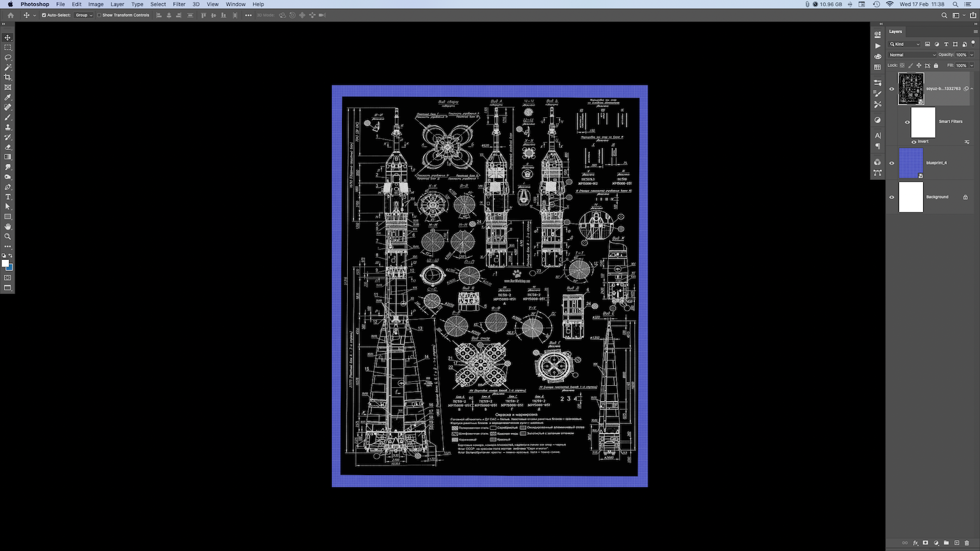Select the Gradient tool
Viewport: 980px width, 551px height.
click(x=8, y=157)
